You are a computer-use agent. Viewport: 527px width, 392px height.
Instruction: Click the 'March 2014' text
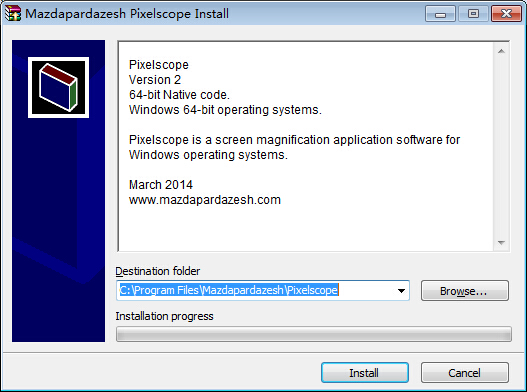coord(161,185)
